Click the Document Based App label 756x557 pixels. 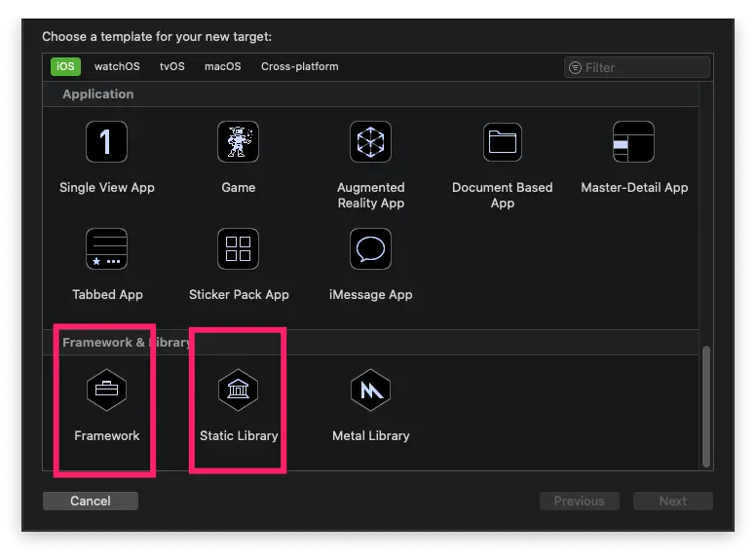coord(503,195)
